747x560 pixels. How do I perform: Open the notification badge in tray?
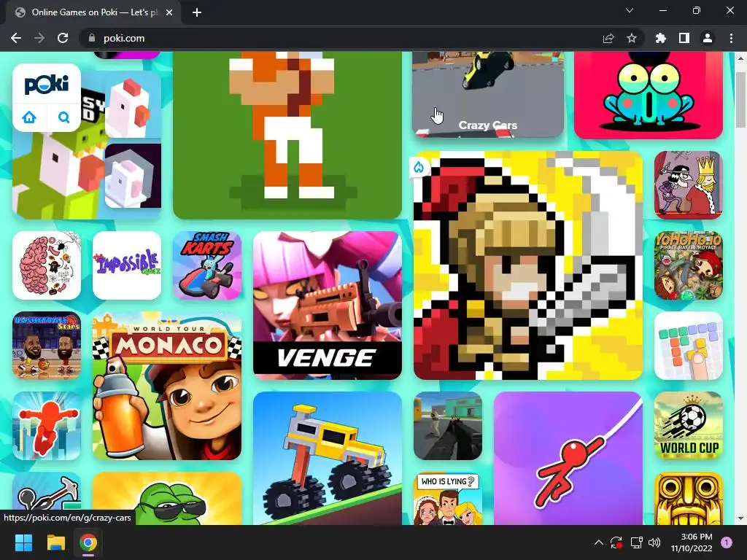click(727, 542)
